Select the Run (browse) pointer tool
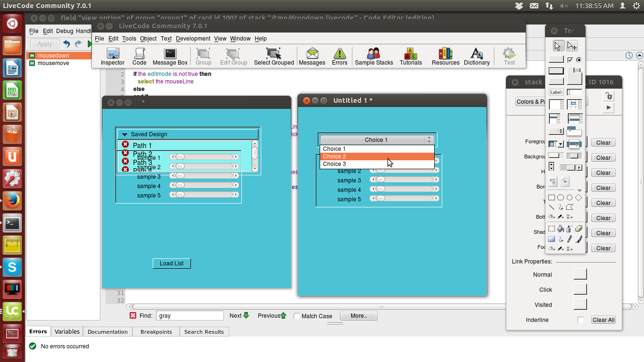 click(557, 46)
